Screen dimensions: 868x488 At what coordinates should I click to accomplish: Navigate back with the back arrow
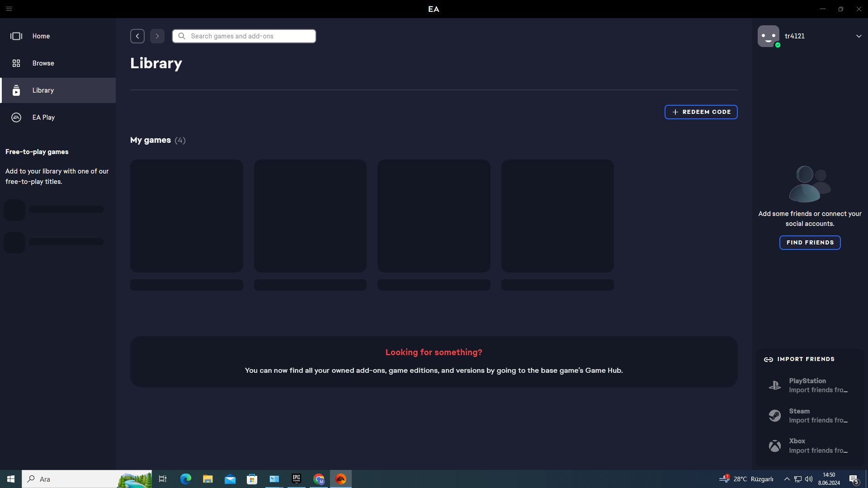(x=137, y=36)
